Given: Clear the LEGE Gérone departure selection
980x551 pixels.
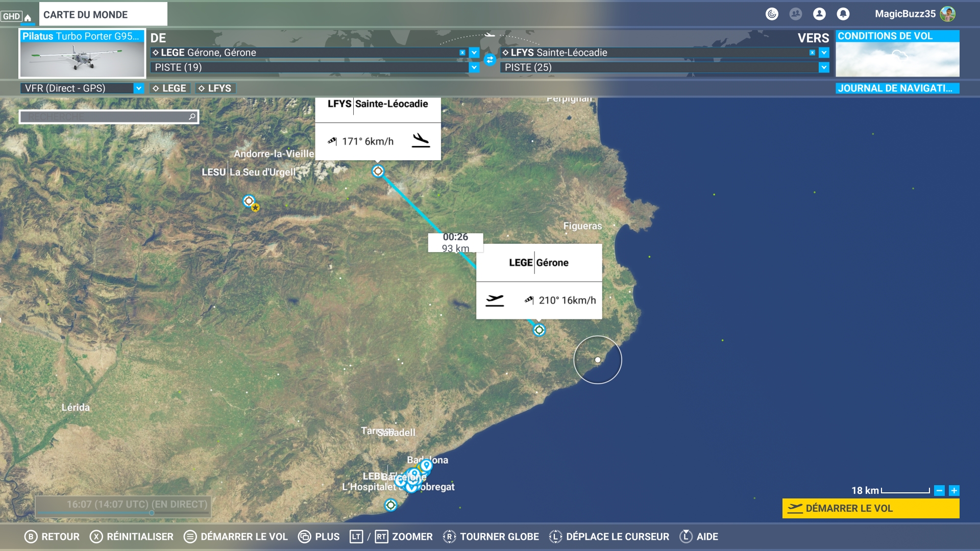Looking at the screenshot, I should [462, 53].
